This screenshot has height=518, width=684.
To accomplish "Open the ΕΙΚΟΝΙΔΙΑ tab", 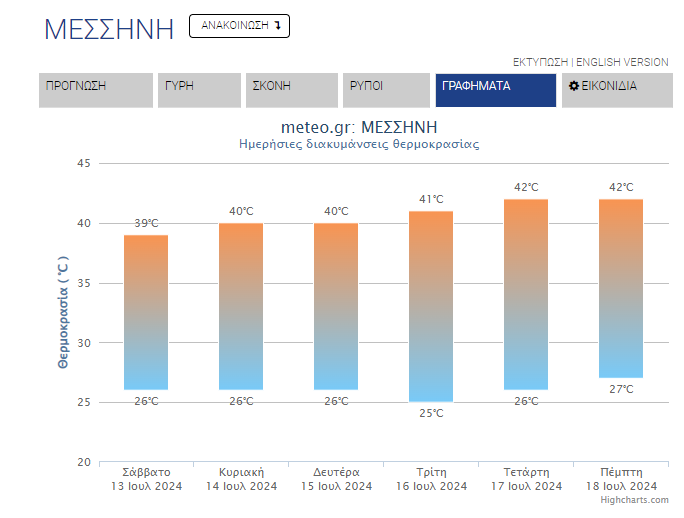I will click(x=617, y=90).
